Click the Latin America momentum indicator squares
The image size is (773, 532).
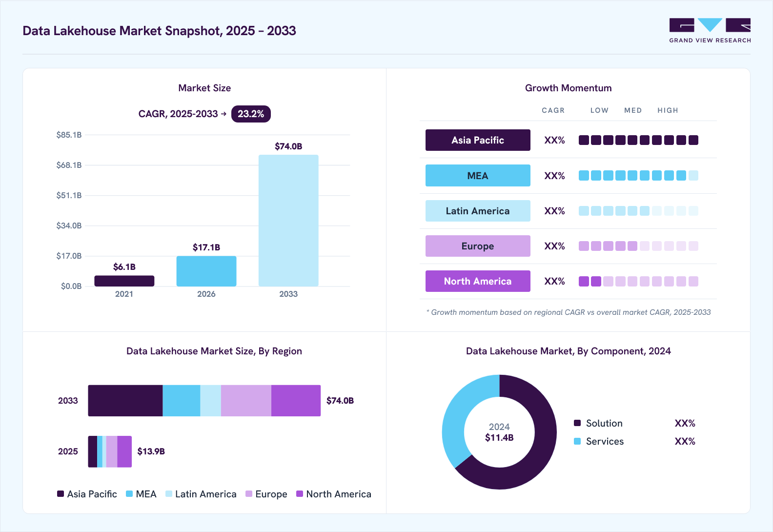[x=638, y=211]
